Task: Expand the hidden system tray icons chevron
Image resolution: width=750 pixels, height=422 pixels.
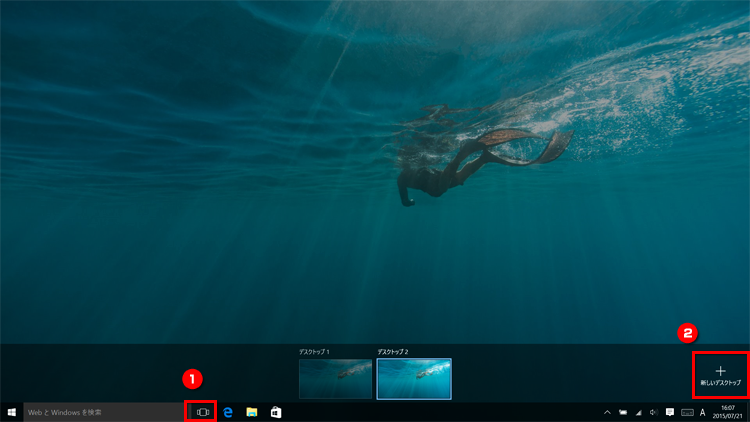Action: point(606,412)
